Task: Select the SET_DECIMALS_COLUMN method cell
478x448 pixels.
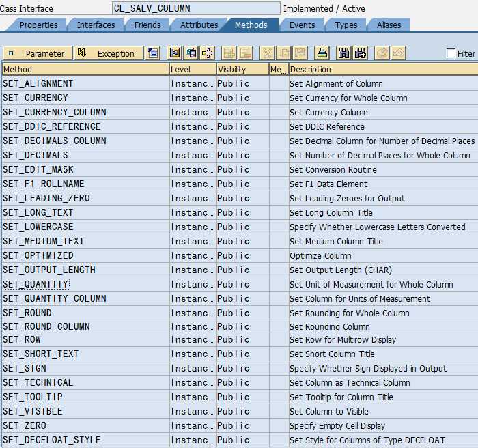Action: (x=85, y=141)
